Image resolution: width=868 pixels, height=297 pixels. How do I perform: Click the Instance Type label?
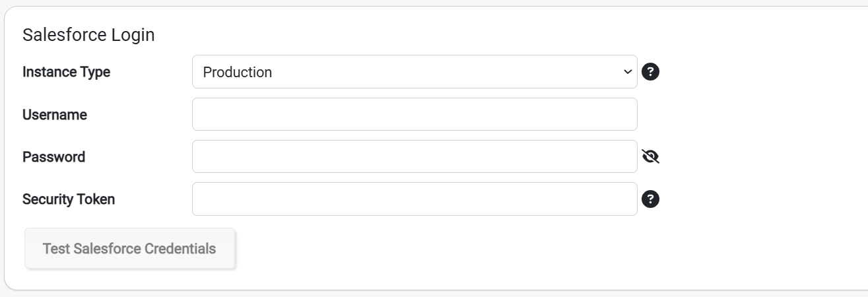pos(67,72)
